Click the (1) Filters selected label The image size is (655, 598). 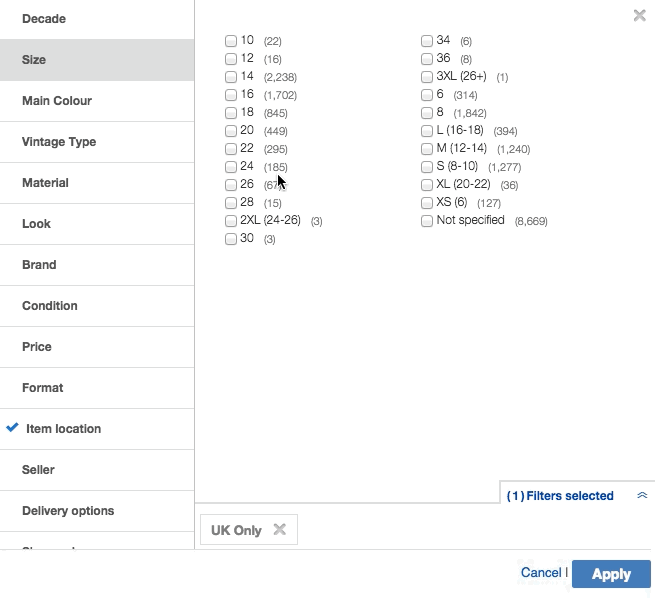[x=560, y=496]
